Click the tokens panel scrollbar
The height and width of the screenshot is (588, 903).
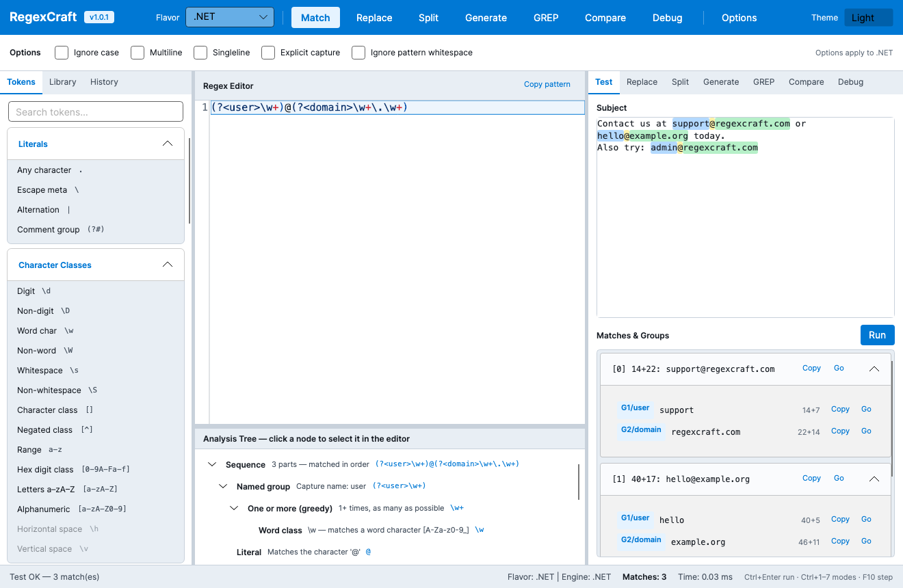[x=189, y=181]
